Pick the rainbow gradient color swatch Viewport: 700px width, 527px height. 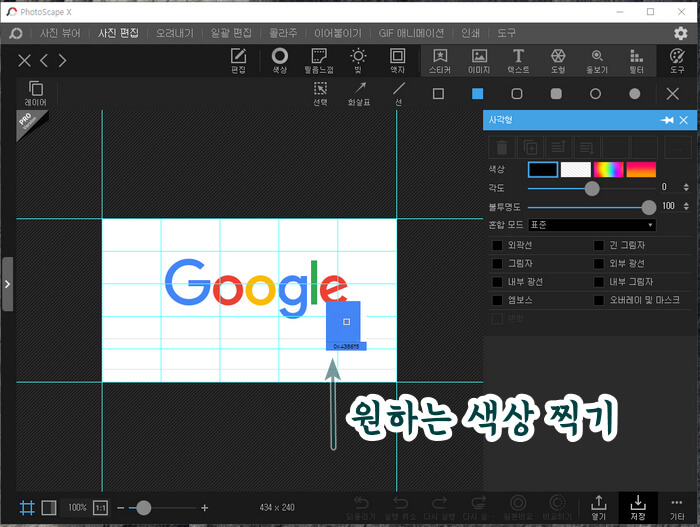[608, 170]
